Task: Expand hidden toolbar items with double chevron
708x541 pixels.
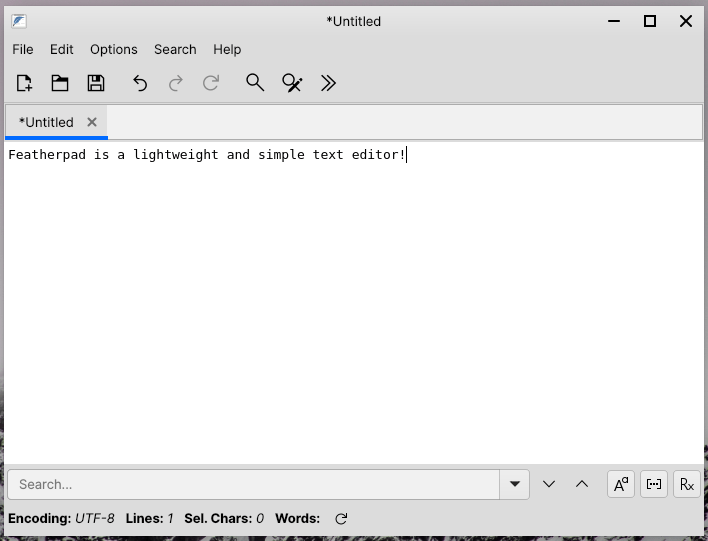Action: coord(328,83)
